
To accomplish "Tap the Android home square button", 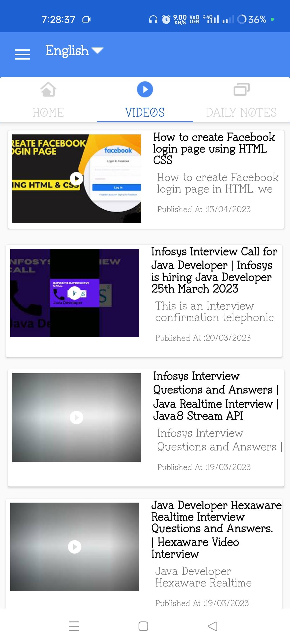I will (143, 626).
